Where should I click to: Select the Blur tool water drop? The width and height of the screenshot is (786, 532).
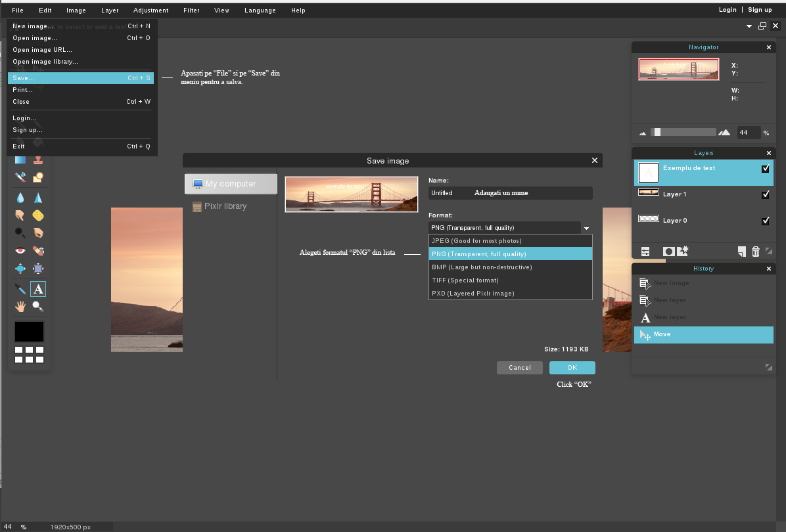[20, 198]
